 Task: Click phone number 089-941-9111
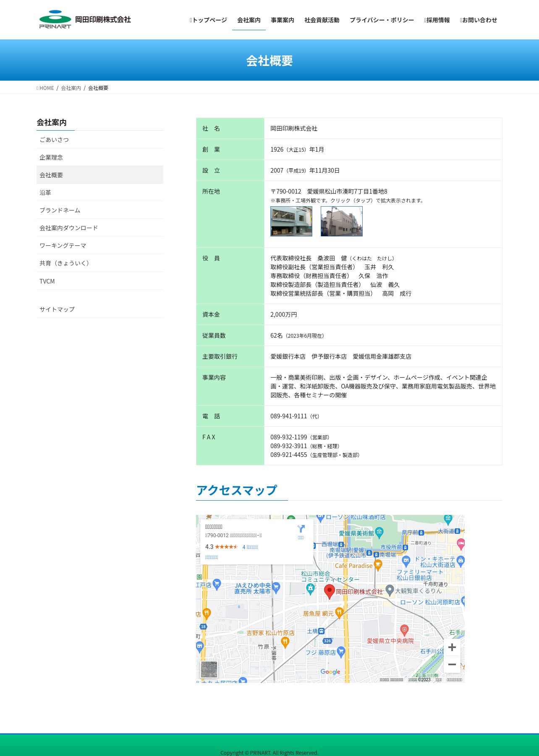coord(289,416)
